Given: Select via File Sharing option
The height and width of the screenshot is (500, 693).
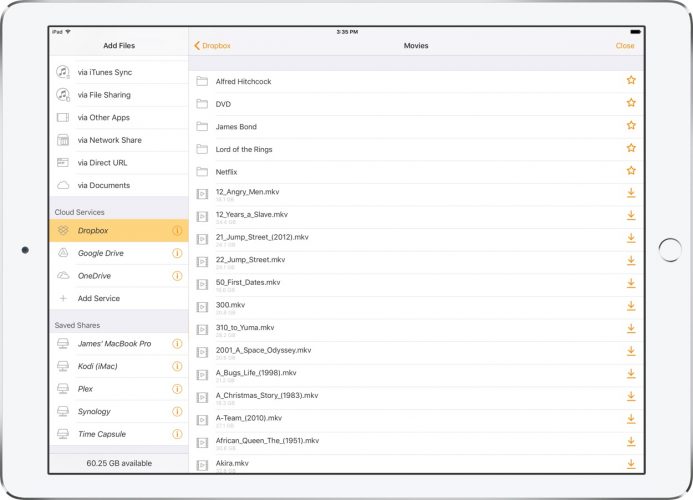Looking at the screenshot, I should 119,95.
